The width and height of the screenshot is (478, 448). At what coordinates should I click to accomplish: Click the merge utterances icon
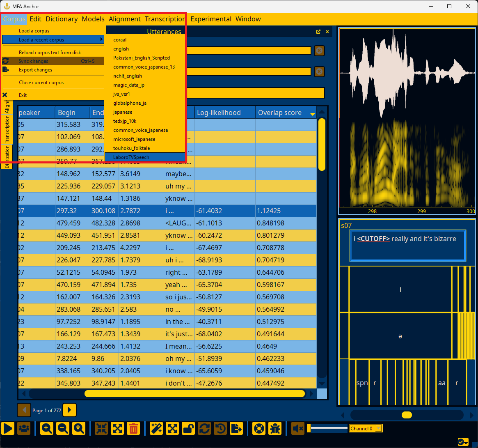(x=101, y=428)
